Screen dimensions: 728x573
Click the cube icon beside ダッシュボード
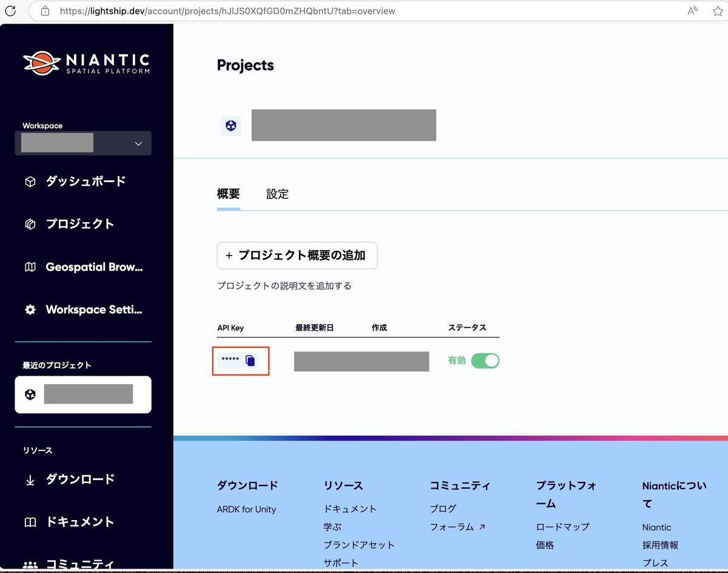pos(30,181)
